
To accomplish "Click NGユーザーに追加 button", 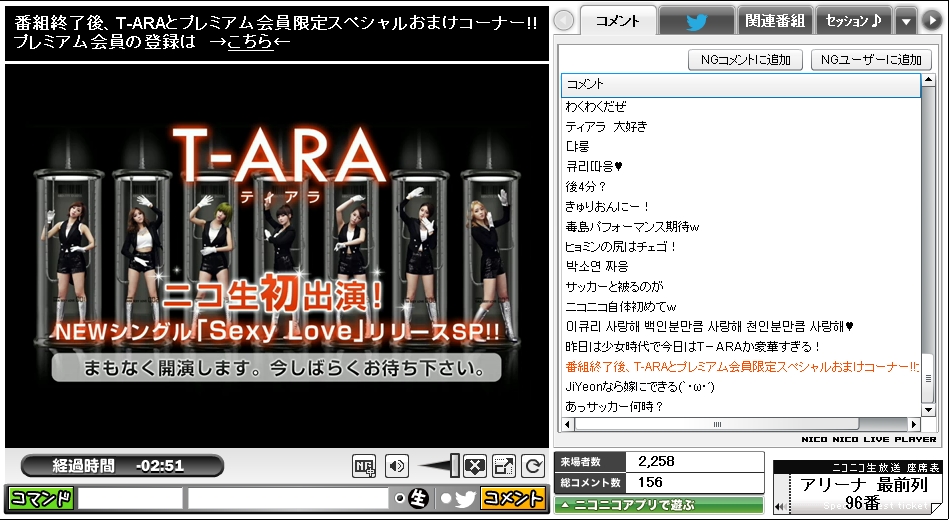I will click(x=871, y=59).
